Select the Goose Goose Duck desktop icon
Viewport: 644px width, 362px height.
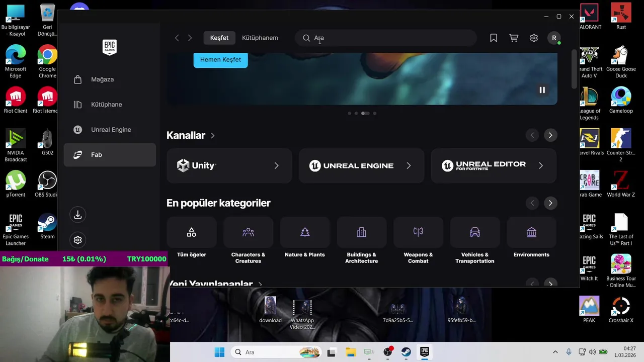pyautogui.click(x=621, y=62)
